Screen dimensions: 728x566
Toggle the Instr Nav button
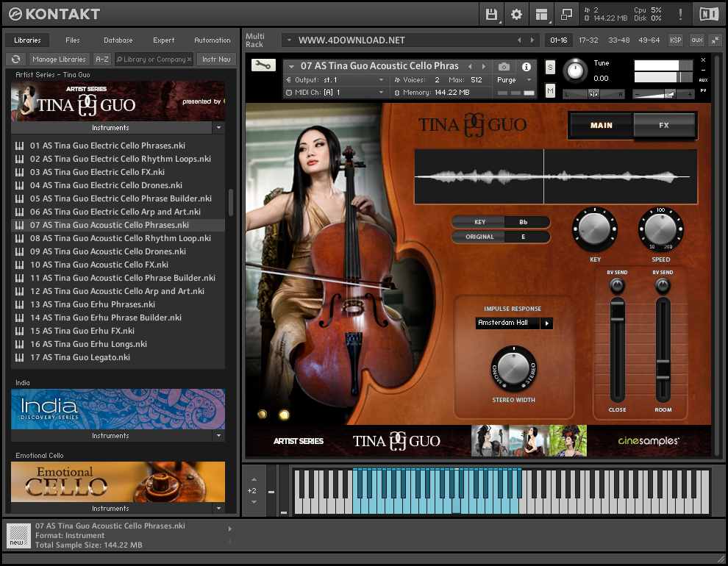[x=216, y=60]
